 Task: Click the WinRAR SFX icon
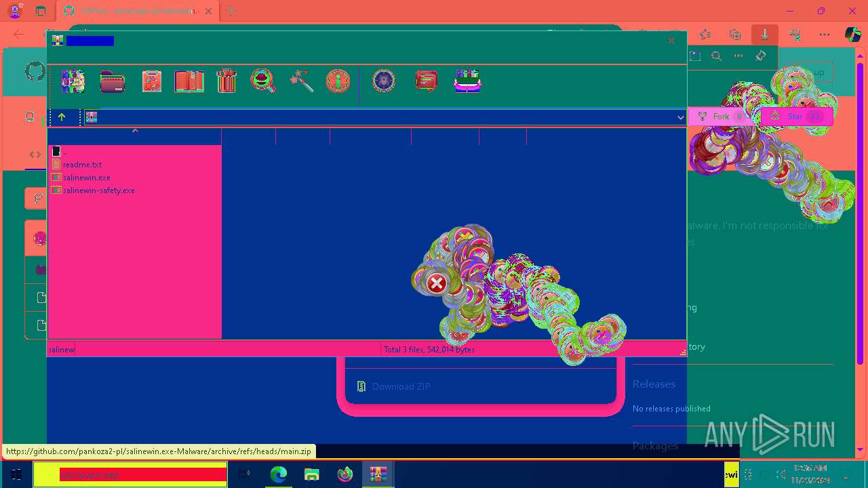467,81
